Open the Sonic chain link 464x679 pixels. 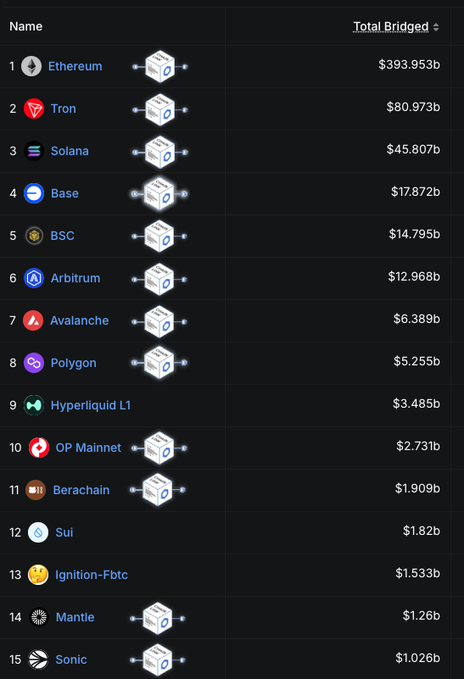(71, 660)
